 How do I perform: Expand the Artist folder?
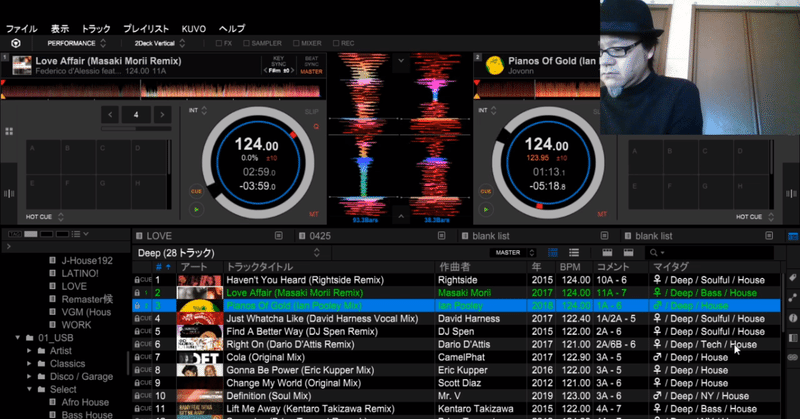[29, 351]
